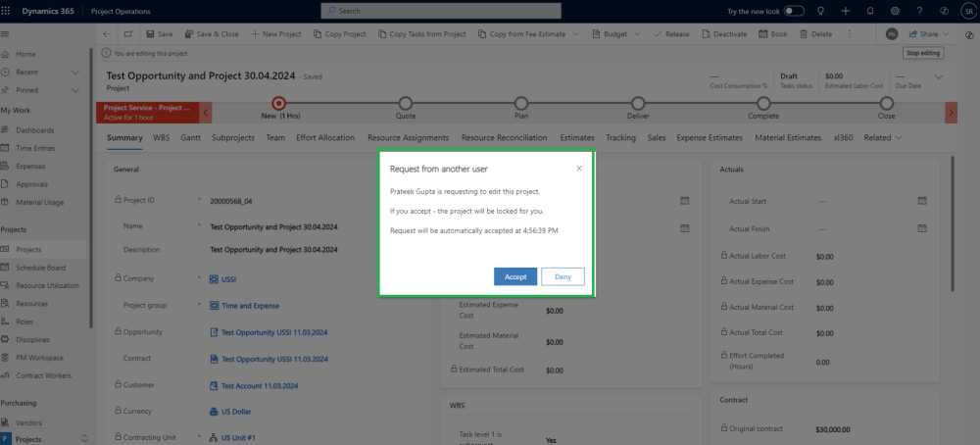Open the US Dollar currency link

click(x=235, y=412)
